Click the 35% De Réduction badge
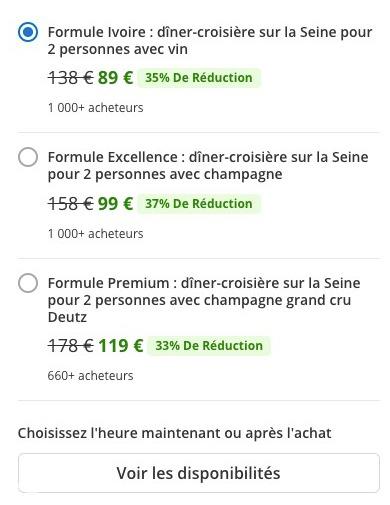The image size is (390, 505). pos(199,78)
